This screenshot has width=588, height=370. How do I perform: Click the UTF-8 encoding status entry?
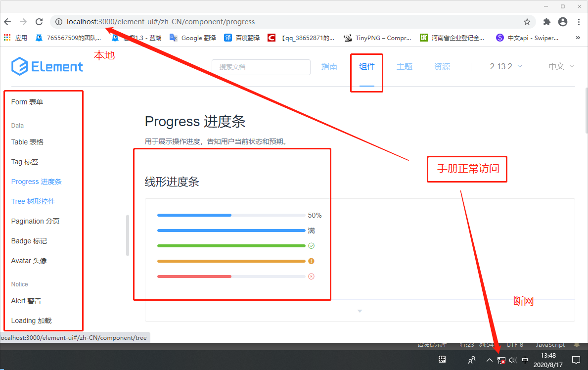(x=514, y=345)
